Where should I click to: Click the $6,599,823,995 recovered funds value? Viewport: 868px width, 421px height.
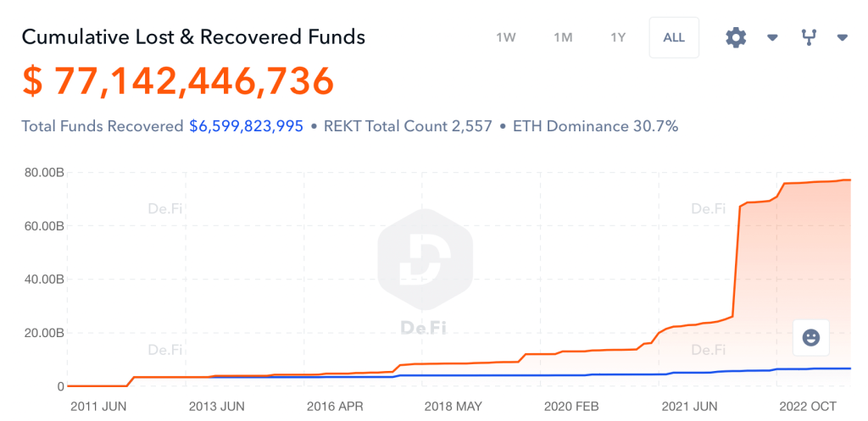coord(246,126)
